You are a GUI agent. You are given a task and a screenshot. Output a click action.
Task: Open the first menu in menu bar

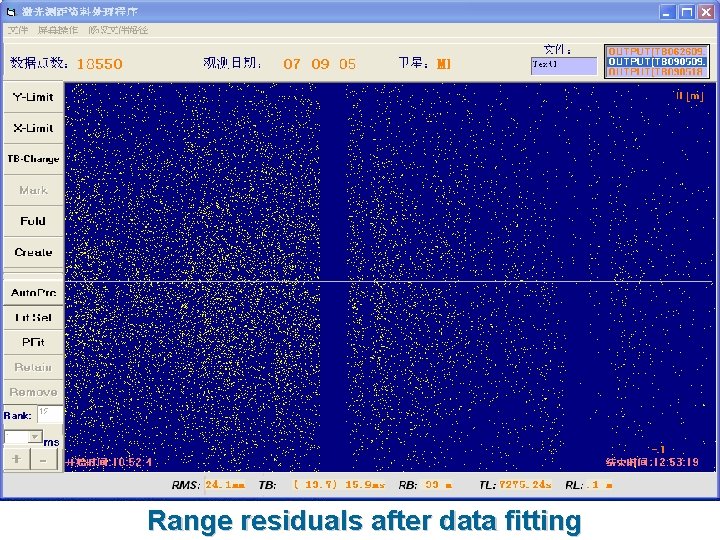[18, 30]
